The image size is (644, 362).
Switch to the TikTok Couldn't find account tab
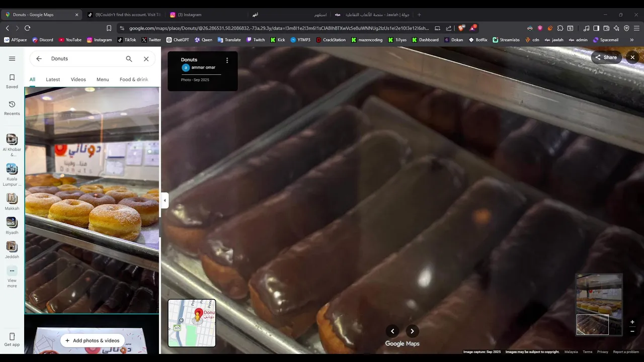[123, 15]
